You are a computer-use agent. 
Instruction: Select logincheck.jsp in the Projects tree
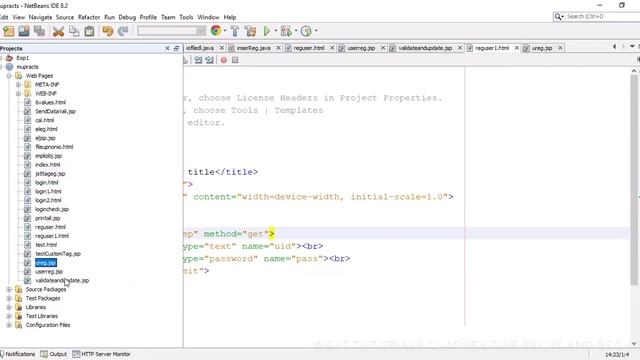click(52, 209)
